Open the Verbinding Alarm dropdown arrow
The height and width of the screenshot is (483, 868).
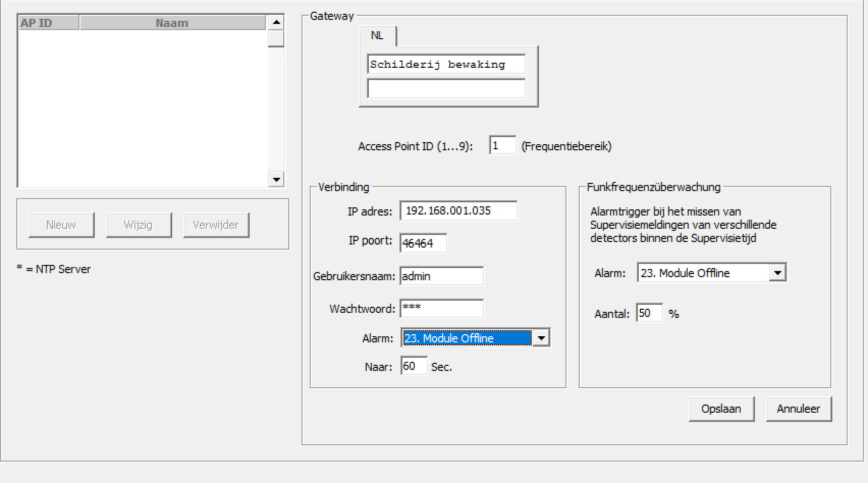(541, 338)
